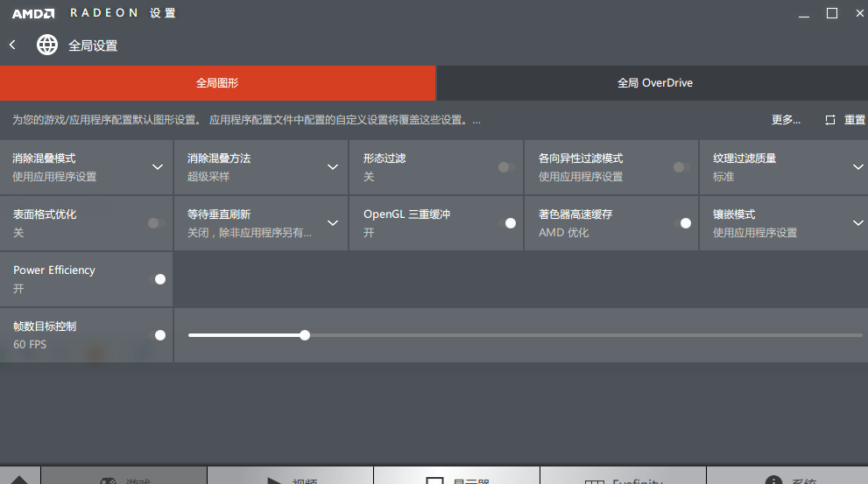Click the 60 FPS value text
The height and width of the screenshot is (484, 868).
(30, 344)
